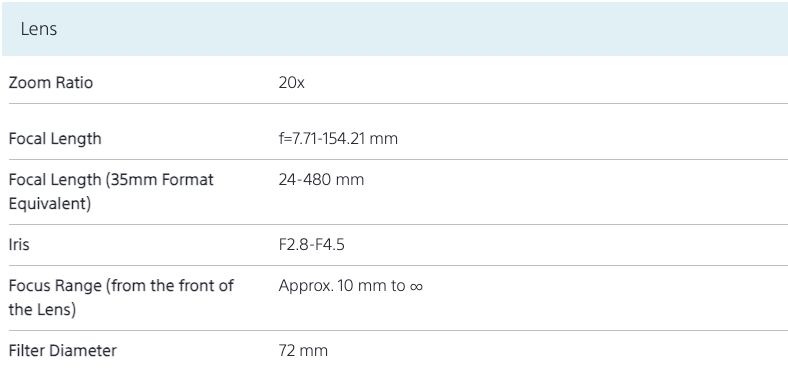Click the Lens heading text
The height and width of the screenshot is (391, 788).
point(39,29)
